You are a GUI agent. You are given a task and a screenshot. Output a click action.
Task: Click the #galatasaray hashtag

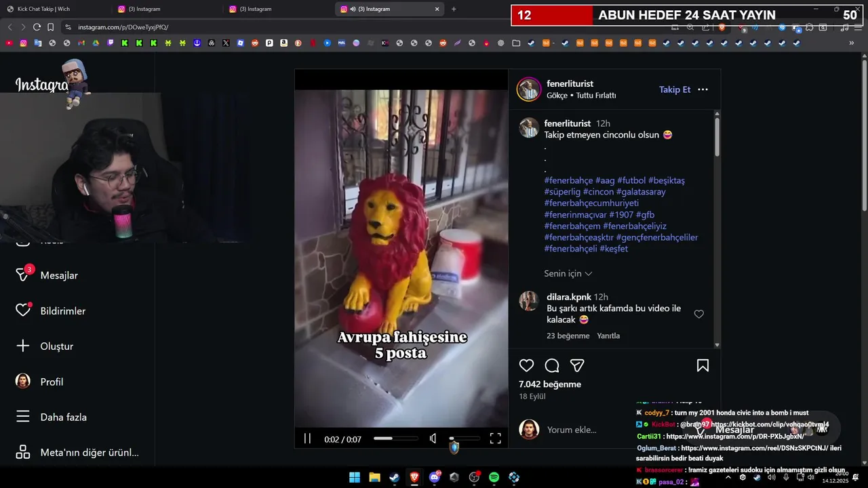pos(641,192)
